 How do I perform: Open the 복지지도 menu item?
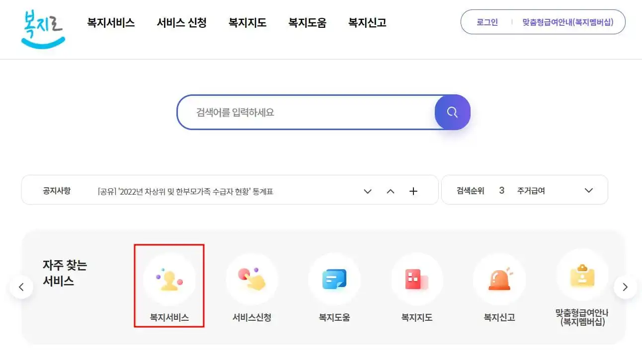tap(247, 22)
